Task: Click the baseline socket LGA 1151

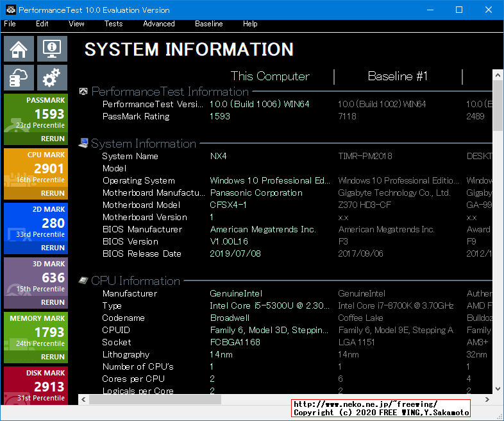Action: 357,342
